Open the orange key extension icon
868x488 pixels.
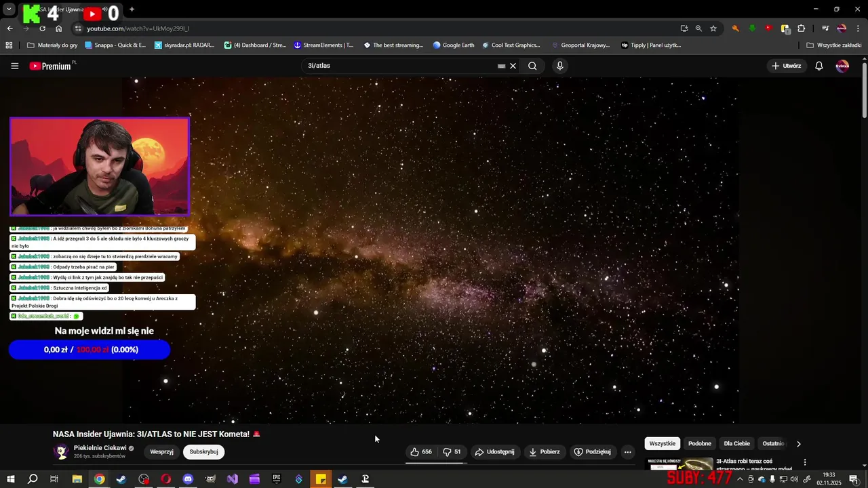click(735, 28)
